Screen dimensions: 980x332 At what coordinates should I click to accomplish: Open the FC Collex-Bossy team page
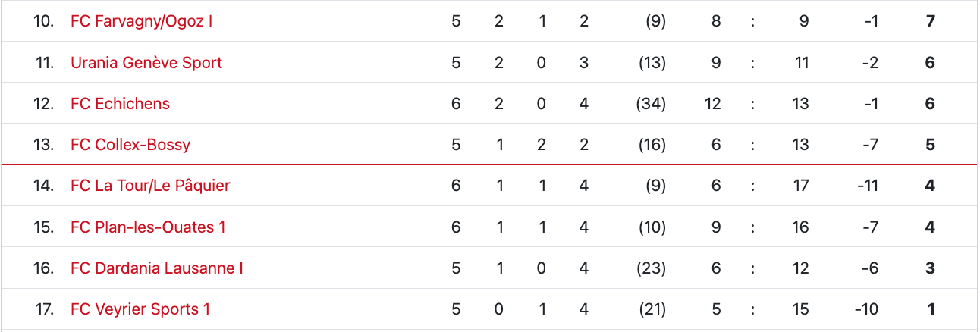tap(130, 145)
